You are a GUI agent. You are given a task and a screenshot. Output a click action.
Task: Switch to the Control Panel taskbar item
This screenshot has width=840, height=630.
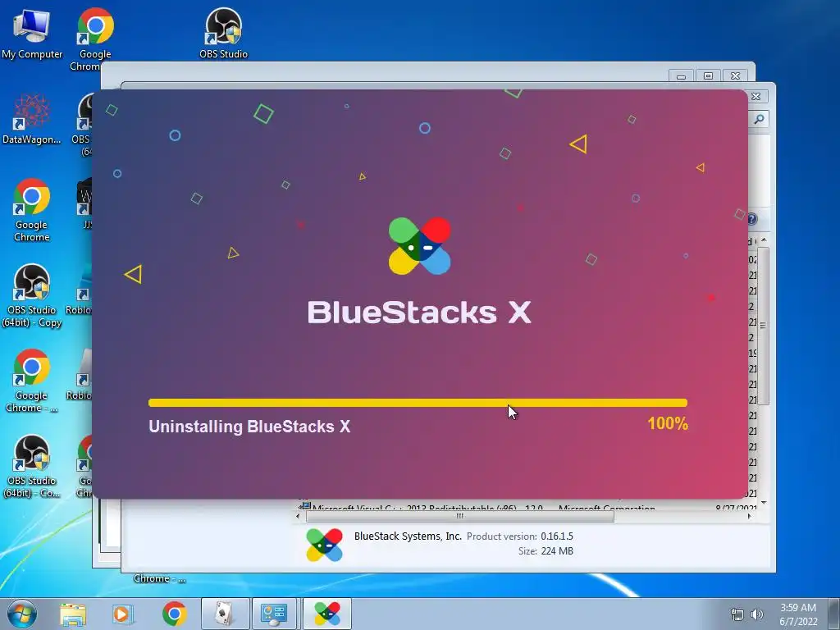point(274,614)
